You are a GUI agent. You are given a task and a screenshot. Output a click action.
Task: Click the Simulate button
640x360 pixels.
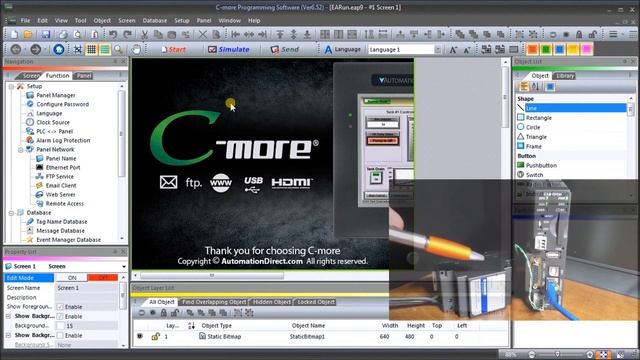(229, 49)
